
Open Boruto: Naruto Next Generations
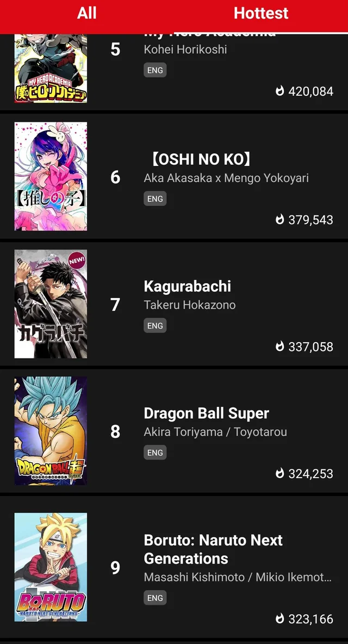pos(213,549)
